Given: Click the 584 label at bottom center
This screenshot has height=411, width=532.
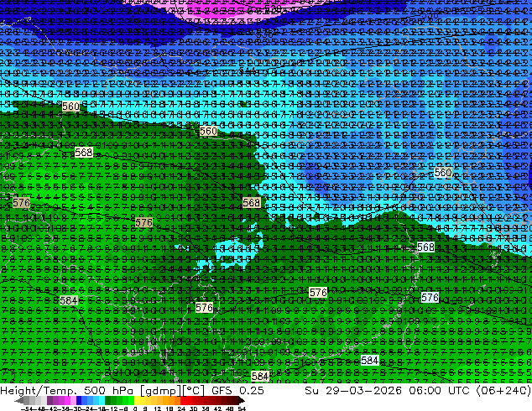Looking at the screenshot, I should point(260,376).
